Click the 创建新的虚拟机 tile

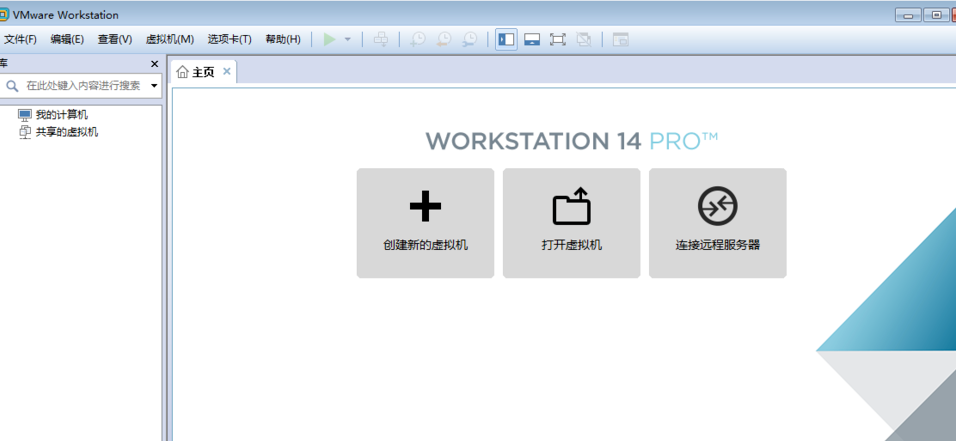(x=426, y=223)
